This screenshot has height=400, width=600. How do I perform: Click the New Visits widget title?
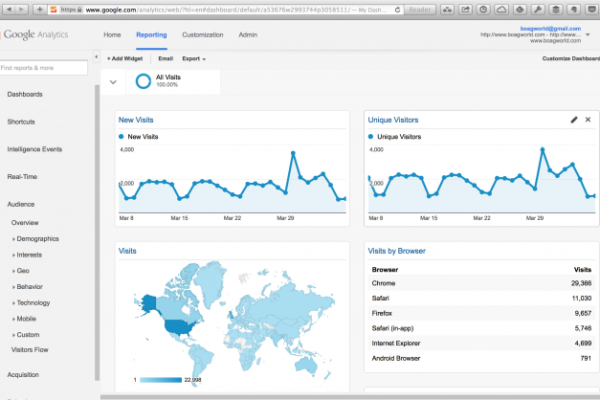click(x=136, y=120)
